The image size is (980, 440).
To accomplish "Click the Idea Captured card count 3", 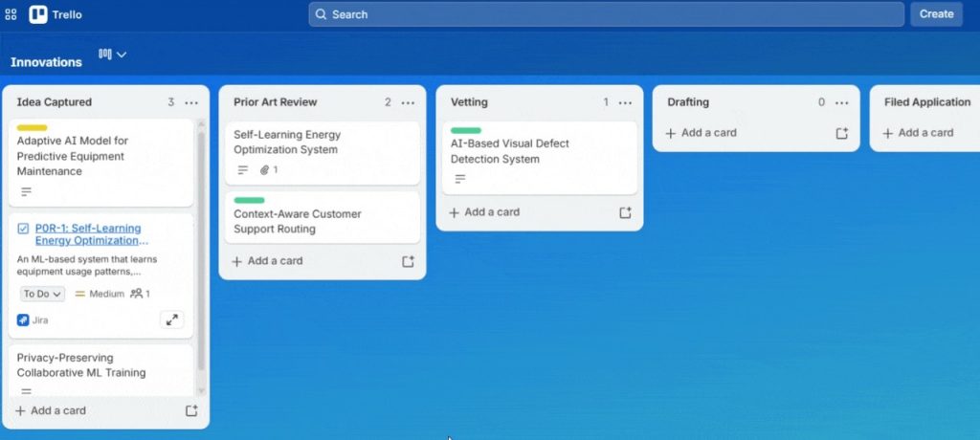I will 170,102.
